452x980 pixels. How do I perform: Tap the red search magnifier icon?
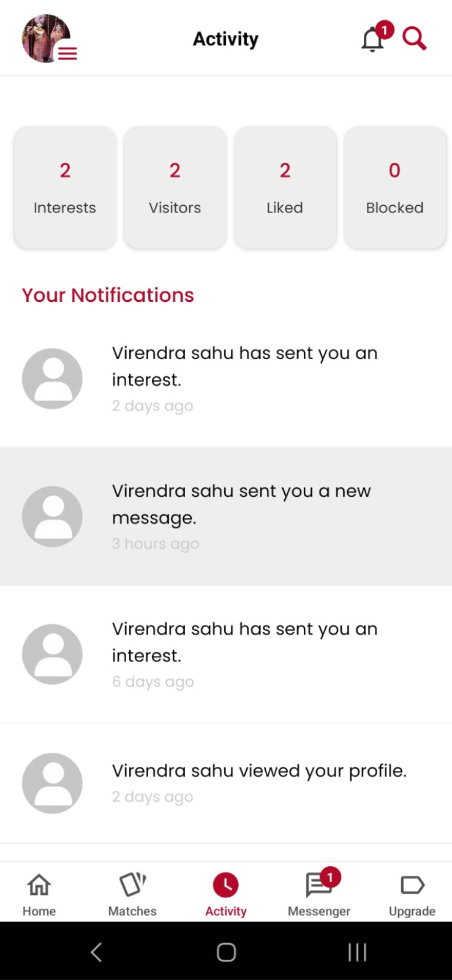tap(414, 39)
